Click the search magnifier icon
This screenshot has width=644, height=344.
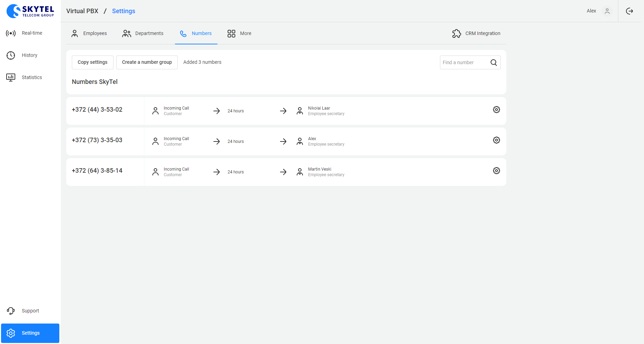pos(493,62)
